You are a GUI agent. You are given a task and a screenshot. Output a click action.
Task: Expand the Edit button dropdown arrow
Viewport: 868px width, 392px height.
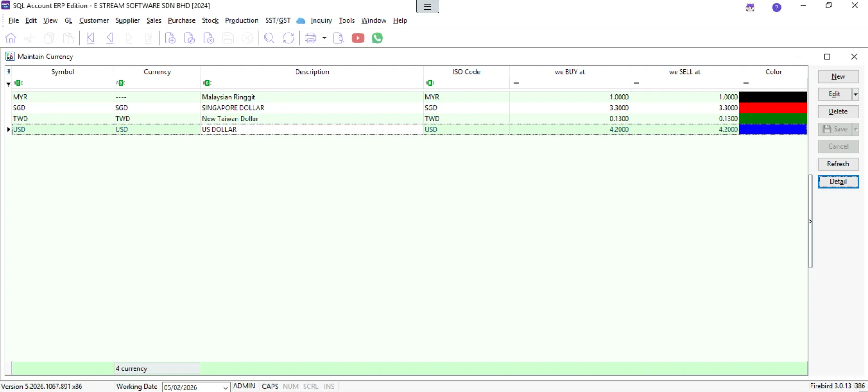tap(855, 94)
